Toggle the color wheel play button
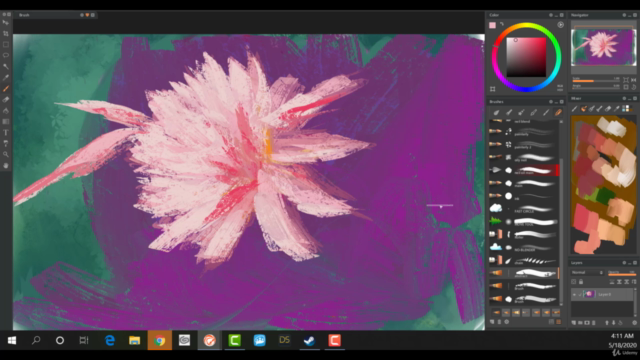640x360 pixels. click(x=560, y=25)
